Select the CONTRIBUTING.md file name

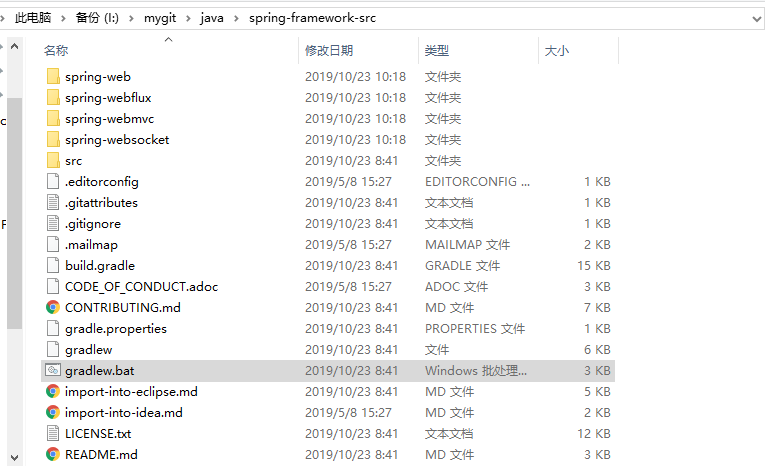[x=122, y=307]
